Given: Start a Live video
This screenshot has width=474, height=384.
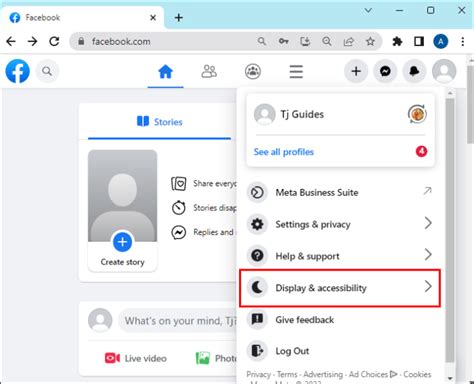Looking at the screenshot, I should 136,358.
